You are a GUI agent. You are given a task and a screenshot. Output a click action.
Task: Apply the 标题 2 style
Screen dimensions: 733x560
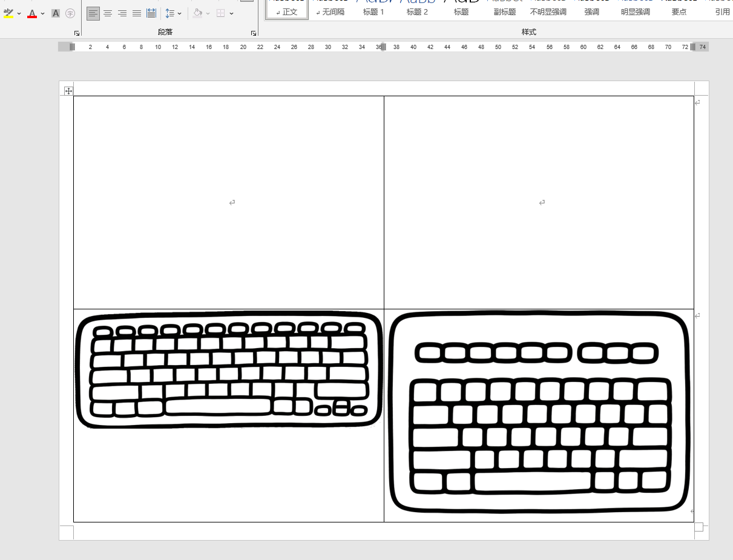pos(417,10)
